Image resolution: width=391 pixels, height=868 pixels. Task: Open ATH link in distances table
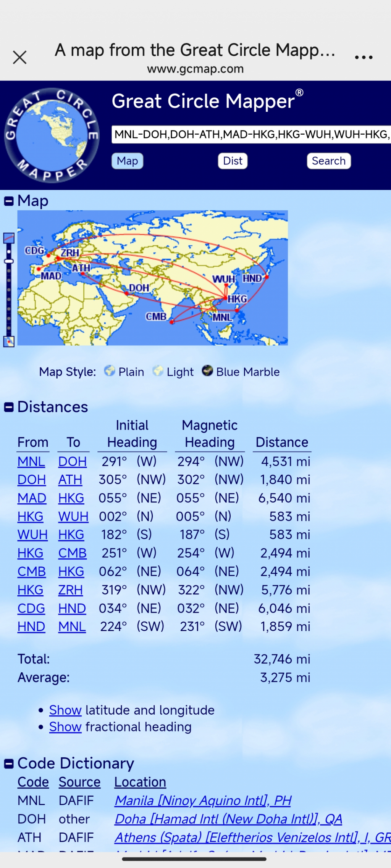click(70, 480)
